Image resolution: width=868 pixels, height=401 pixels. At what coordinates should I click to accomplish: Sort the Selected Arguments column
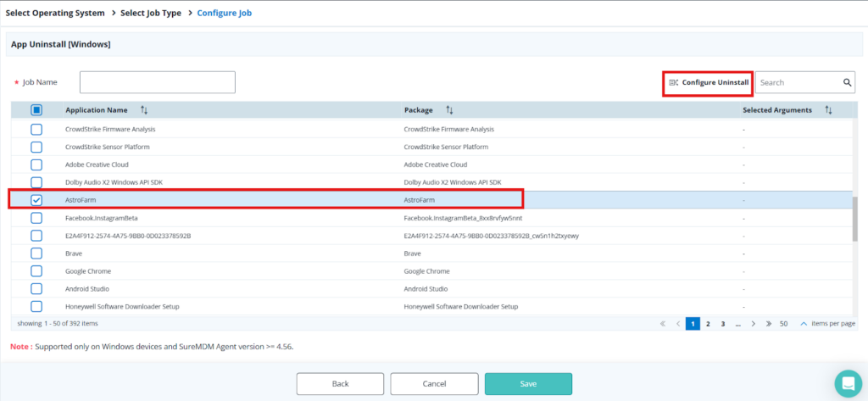(x=828, y=110)
